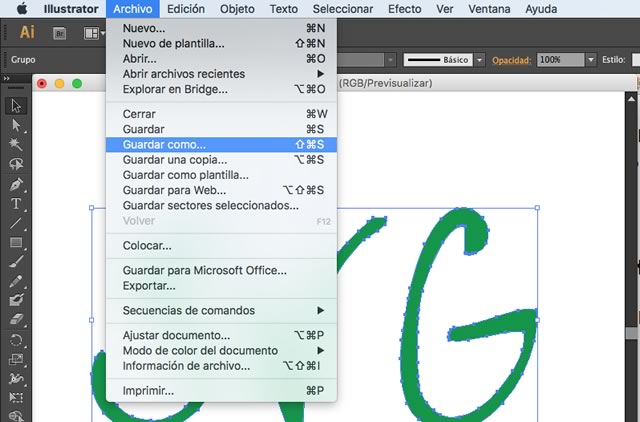This screenshot has height=422, width=640.
Task: Select the Magic Wand tool
Action: 16,144
